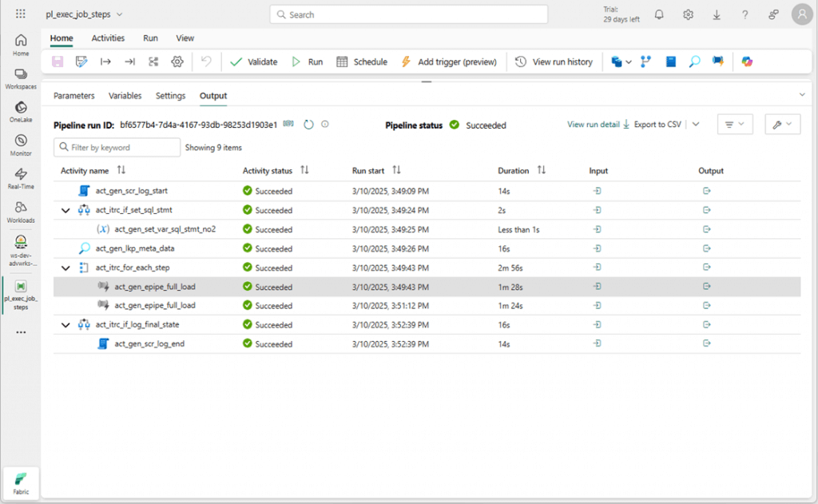Open Input of act_gen_lkp_meta_data activity

(597, 248)
